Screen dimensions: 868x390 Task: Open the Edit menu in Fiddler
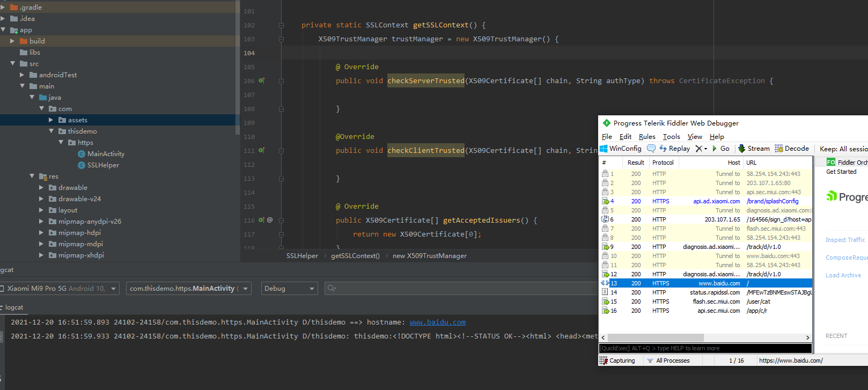(x=626, y=137)
